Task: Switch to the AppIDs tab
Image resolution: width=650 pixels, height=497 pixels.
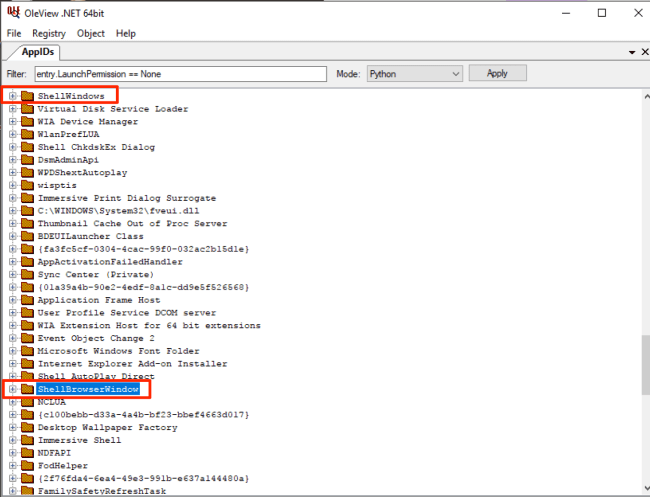Action: (x=38, y=52)
